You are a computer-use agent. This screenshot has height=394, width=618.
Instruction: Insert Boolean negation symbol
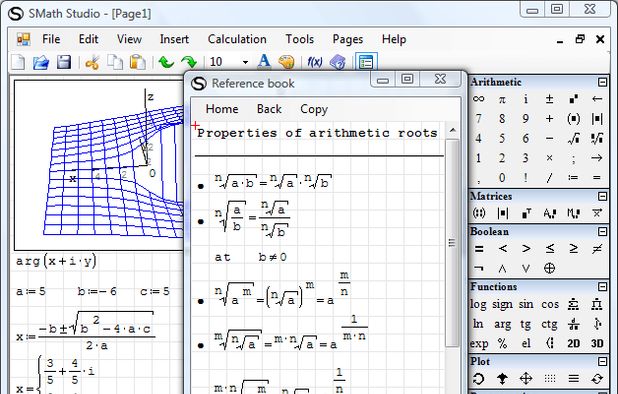tap(478, 268)
